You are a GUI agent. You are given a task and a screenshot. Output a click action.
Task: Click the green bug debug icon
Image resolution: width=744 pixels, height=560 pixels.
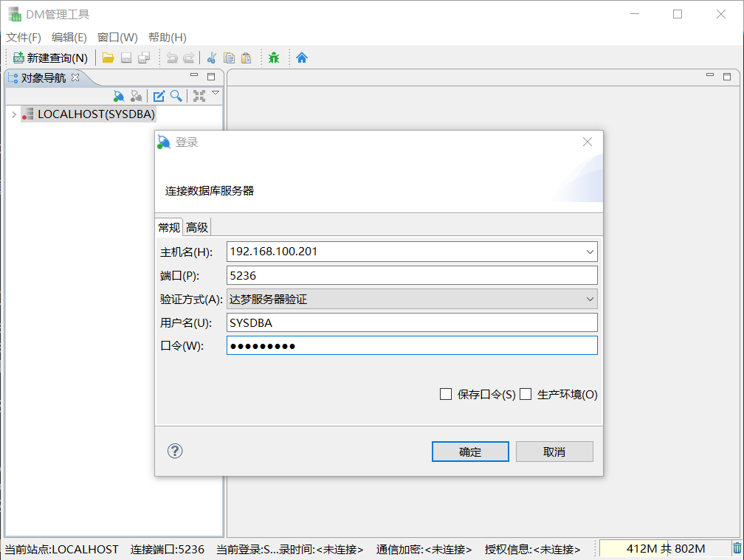[274, 58]
